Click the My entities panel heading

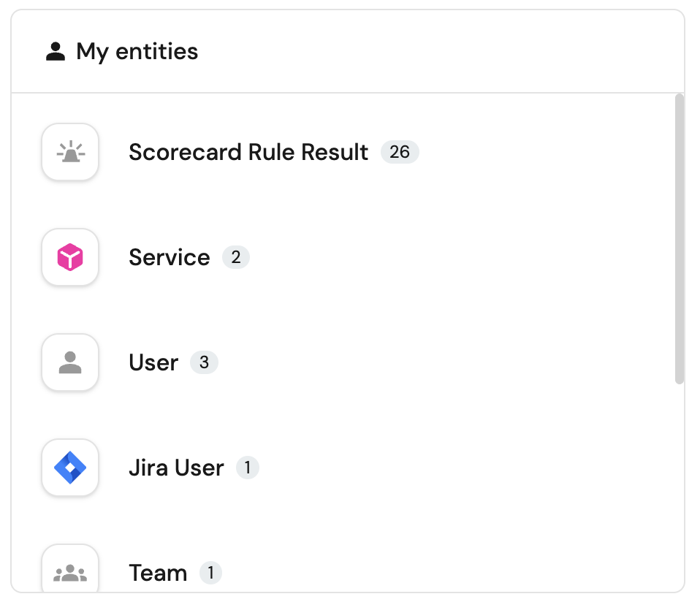click(x=137, y=52)
